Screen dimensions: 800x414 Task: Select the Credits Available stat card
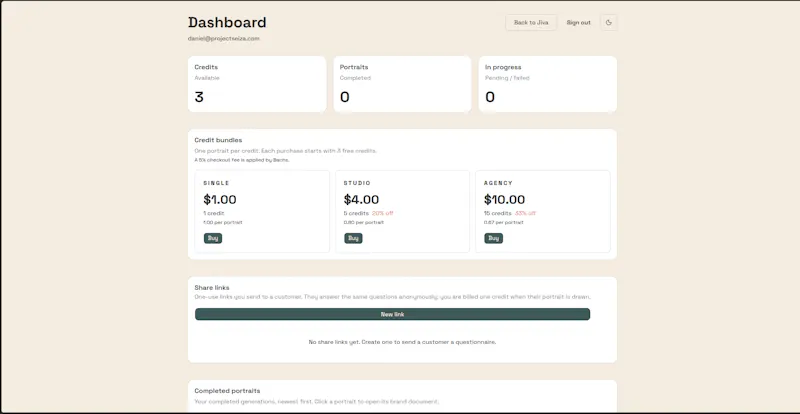pos(257,84)
